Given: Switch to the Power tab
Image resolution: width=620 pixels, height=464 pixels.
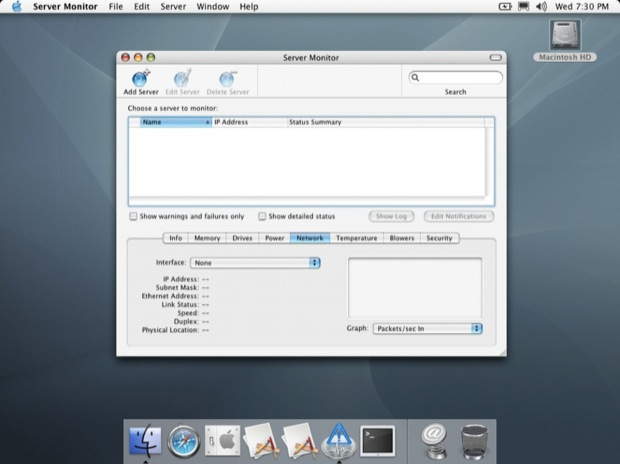Looking at the screenshot, I should tap(274, 238).
